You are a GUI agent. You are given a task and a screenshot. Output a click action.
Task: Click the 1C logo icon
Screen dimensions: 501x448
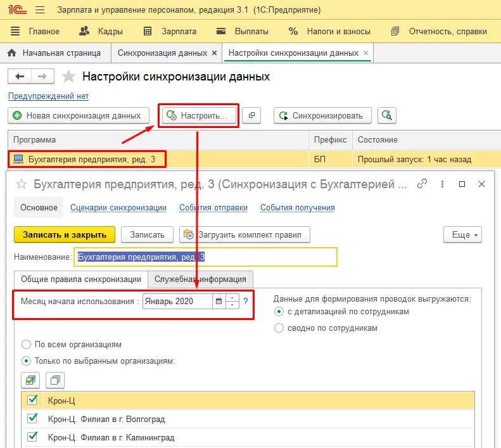(x=17, y=10)
